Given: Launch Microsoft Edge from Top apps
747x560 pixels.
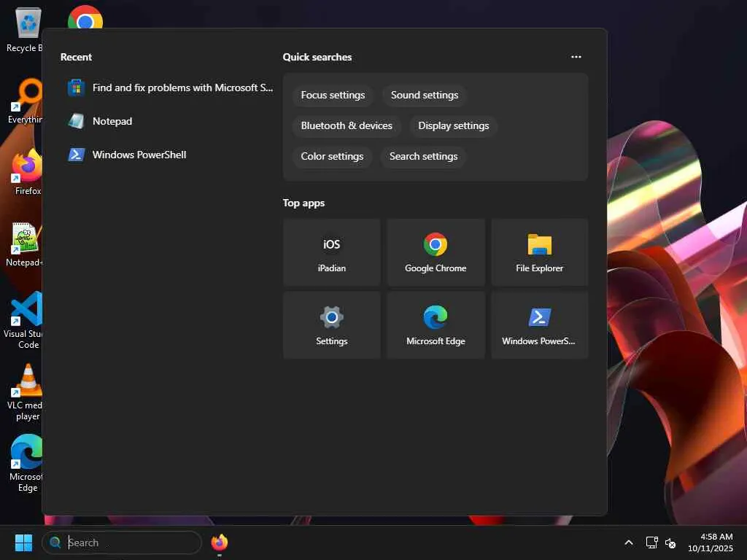Looking at the screenshot, I should (436, 325).
